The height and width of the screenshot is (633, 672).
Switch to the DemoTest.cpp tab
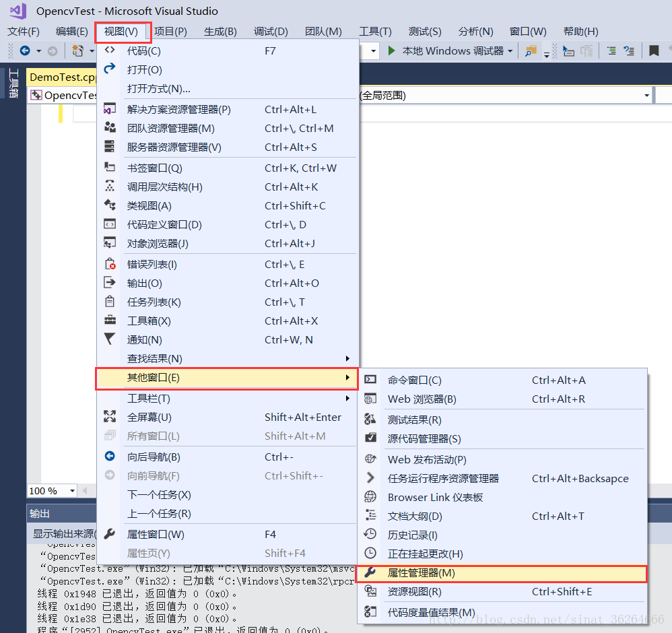pyautogui.click(x=62, y=77)
